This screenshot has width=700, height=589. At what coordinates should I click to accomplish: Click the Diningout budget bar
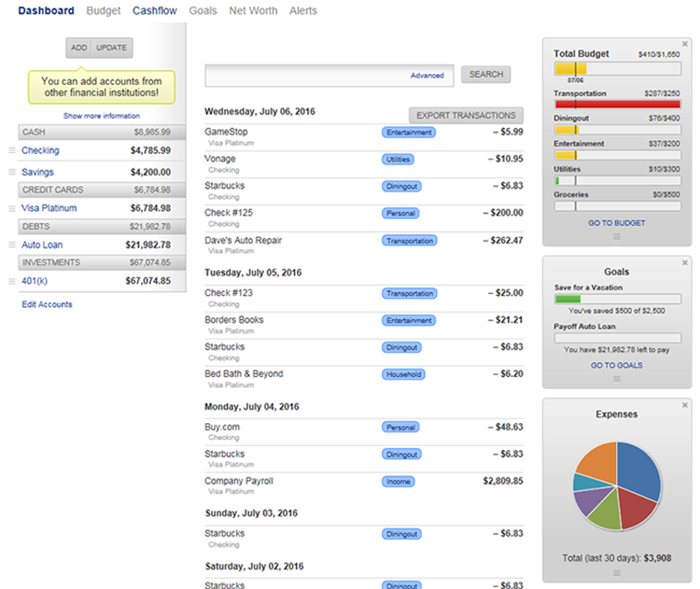(x=618, y=130)
